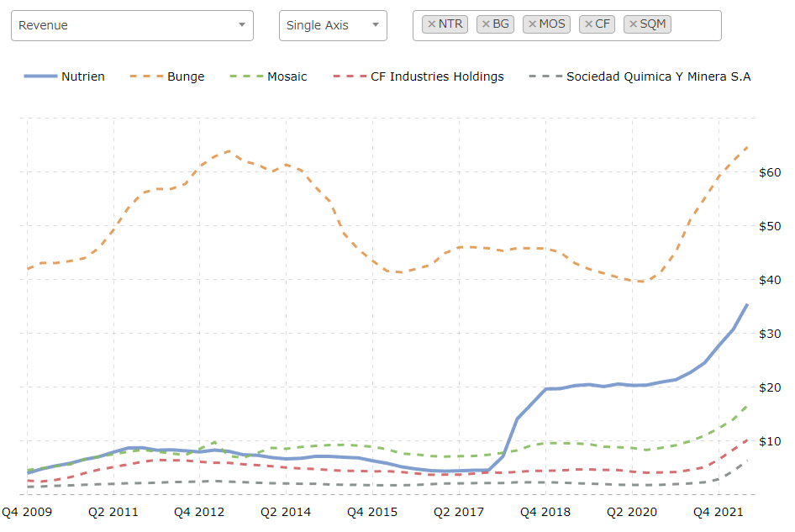Click the $40 y-axis label
The width and height of the screenshot is (795, 532).
click(x=770, y=280)
